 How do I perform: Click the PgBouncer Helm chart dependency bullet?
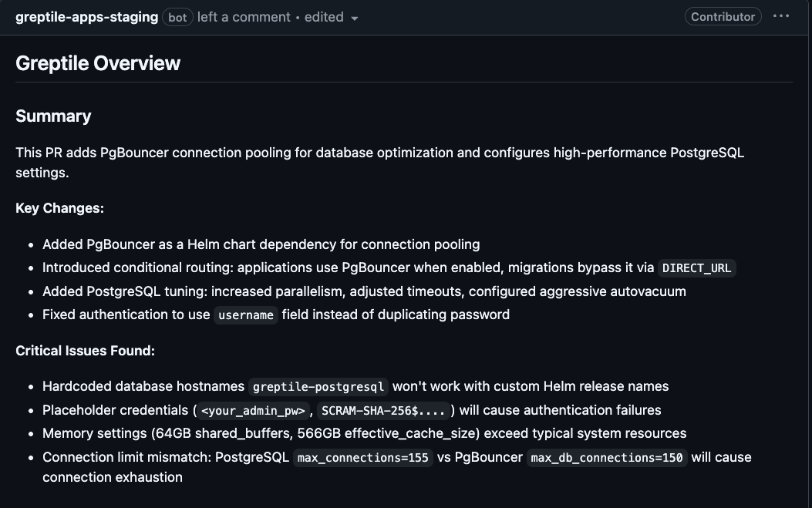[261, 244]
